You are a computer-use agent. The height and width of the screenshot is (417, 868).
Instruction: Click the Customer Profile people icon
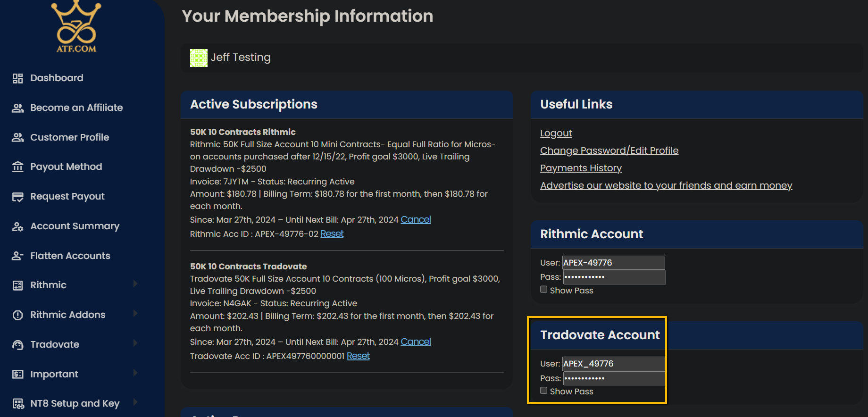(x=18, y=137)
